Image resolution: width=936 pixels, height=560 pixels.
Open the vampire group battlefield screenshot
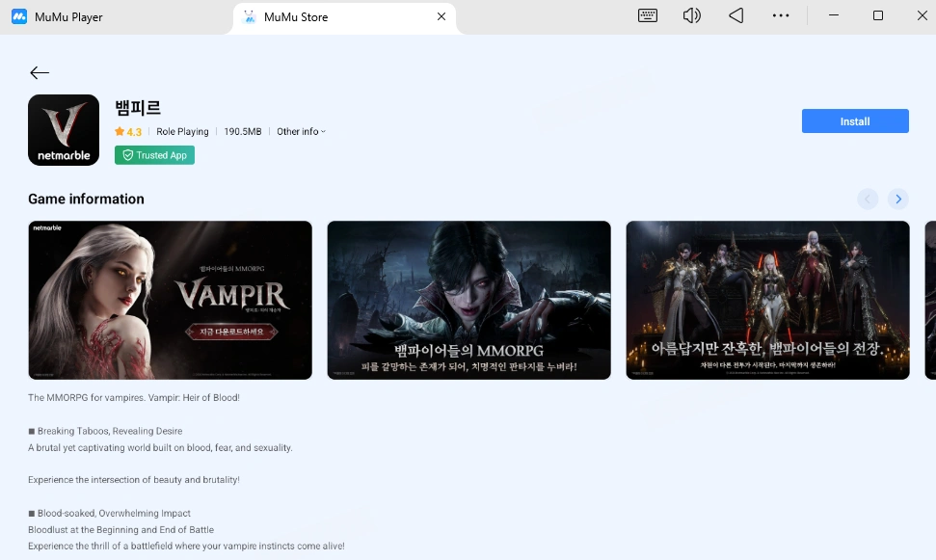(767, 301)
